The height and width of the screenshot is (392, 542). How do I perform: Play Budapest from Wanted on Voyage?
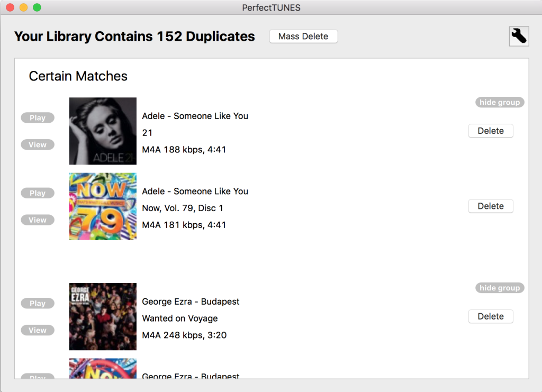click(38, 303)
